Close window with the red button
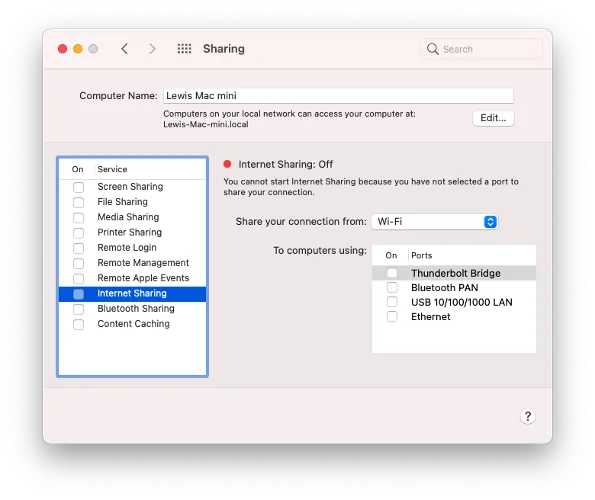This screenshot has width=595, height=500. 63,49
